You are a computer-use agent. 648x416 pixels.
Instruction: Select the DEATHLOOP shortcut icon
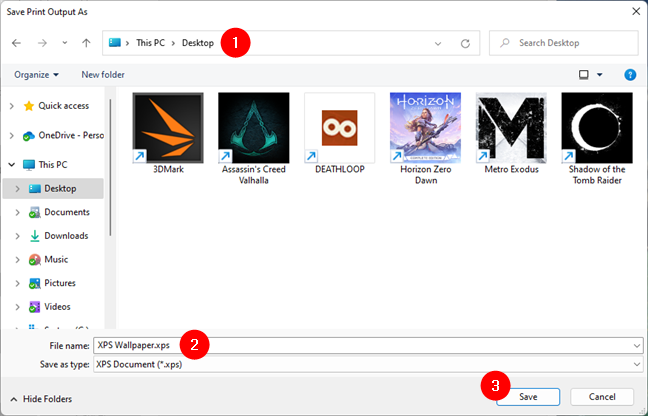tap(340, 128)
